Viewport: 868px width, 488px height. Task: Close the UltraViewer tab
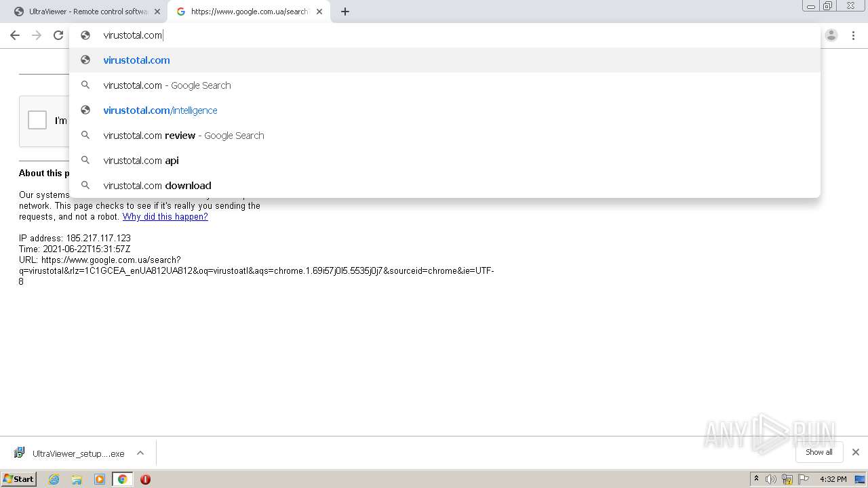pos(157,12)
